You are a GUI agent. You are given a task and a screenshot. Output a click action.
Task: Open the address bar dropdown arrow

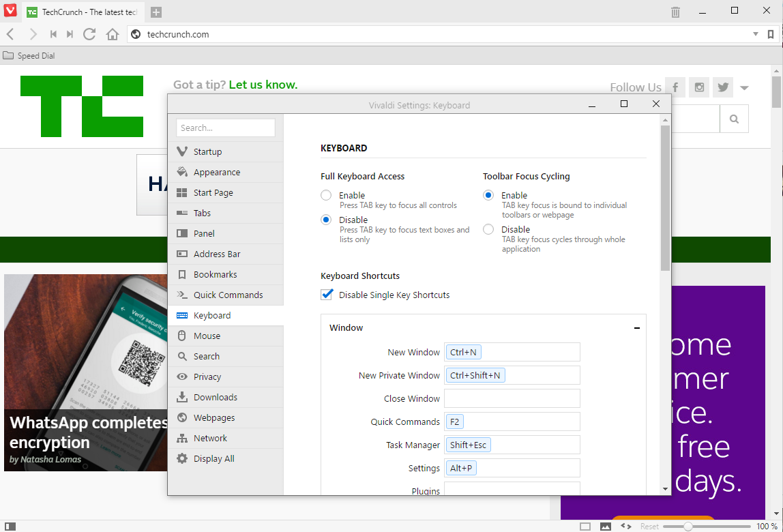click(x=755, y=34)
